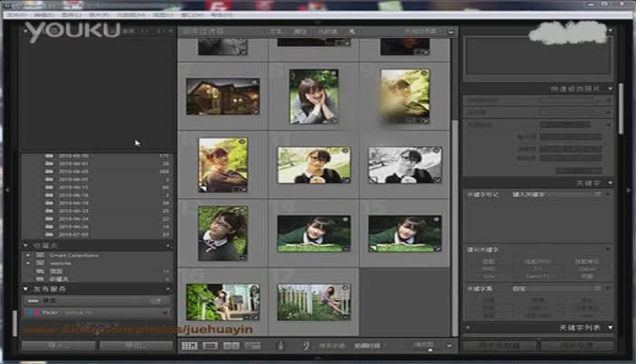
Task: Flip the a-z sort direction icon
Action: coord(306,346)
